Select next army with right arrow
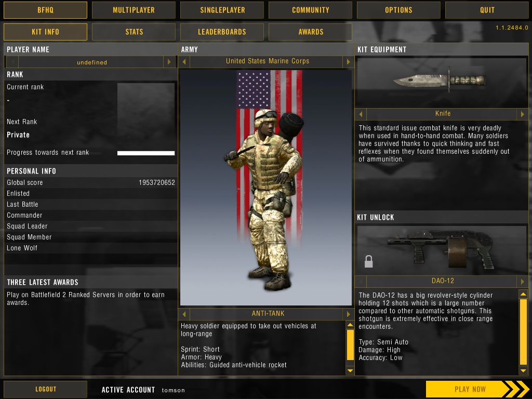 [348, 61]
